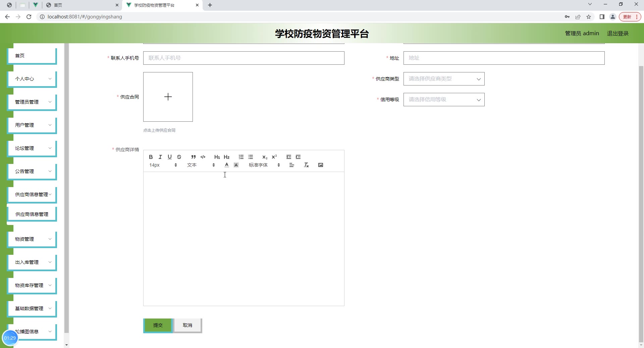Click the sidebar scroll down arrow
The height and width of the screenshot is (348, 644).
point(66,345)
